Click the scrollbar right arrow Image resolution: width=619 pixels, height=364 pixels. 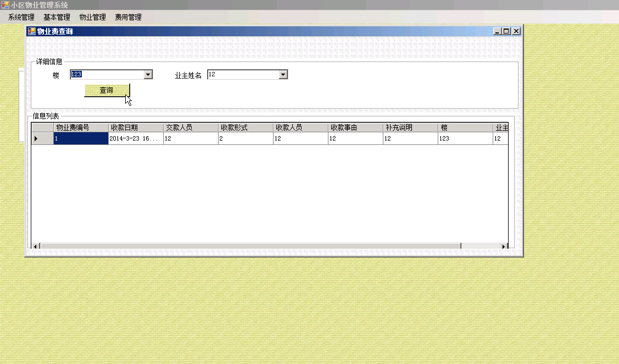click(x=504, y=246)
